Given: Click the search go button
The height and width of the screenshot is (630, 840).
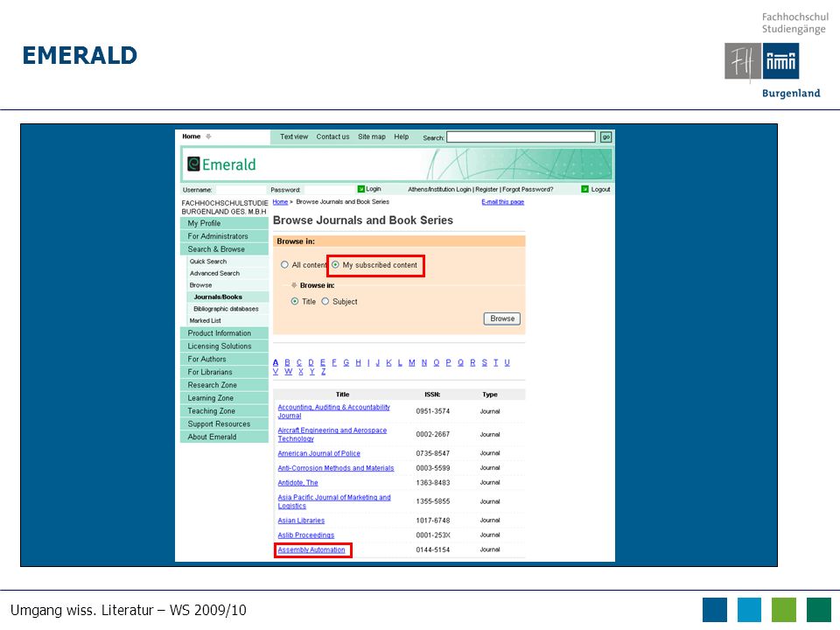Looking at the screenshot, I should tap(605, 137).
